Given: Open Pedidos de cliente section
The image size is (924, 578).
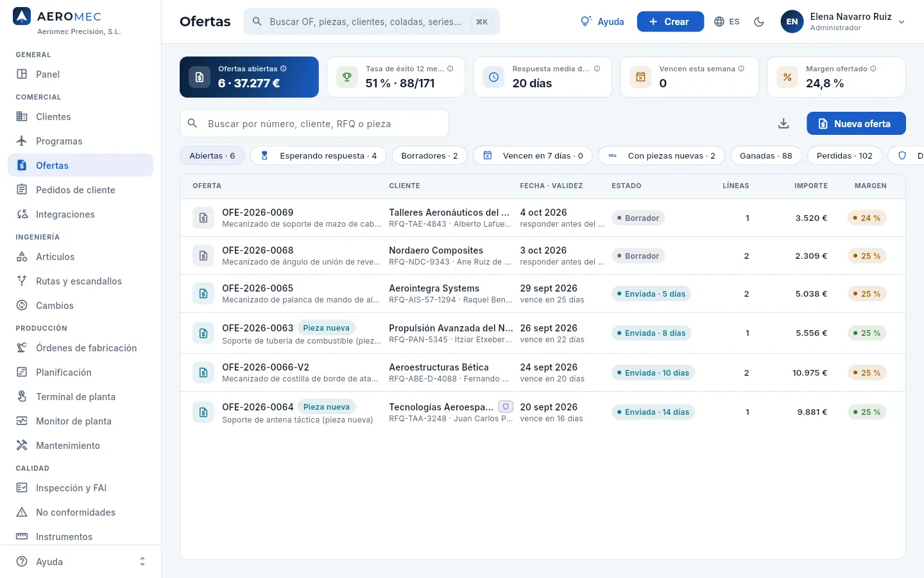Looking at the screenshot, I should tap(80, 190).
